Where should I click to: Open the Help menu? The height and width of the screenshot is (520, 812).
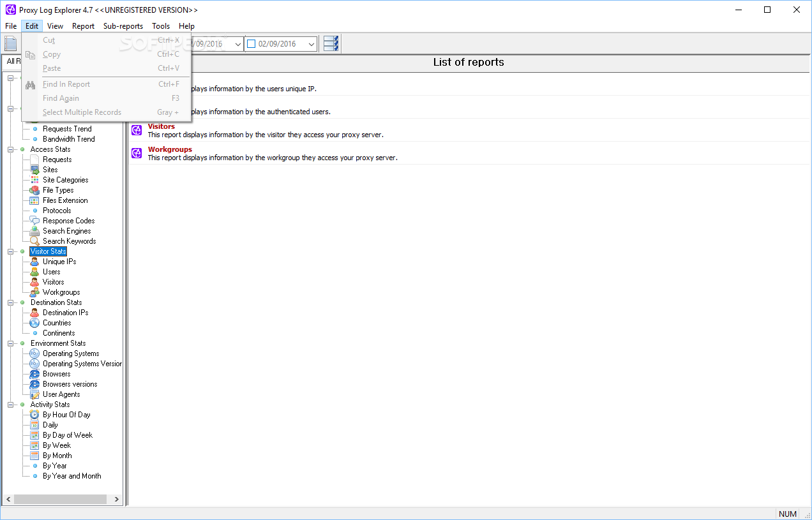[186, 26]
